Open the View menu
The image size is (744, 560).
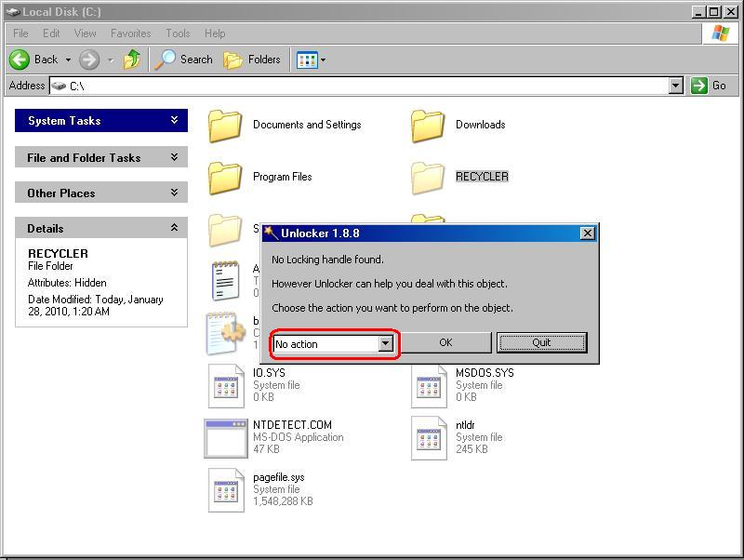85,33
